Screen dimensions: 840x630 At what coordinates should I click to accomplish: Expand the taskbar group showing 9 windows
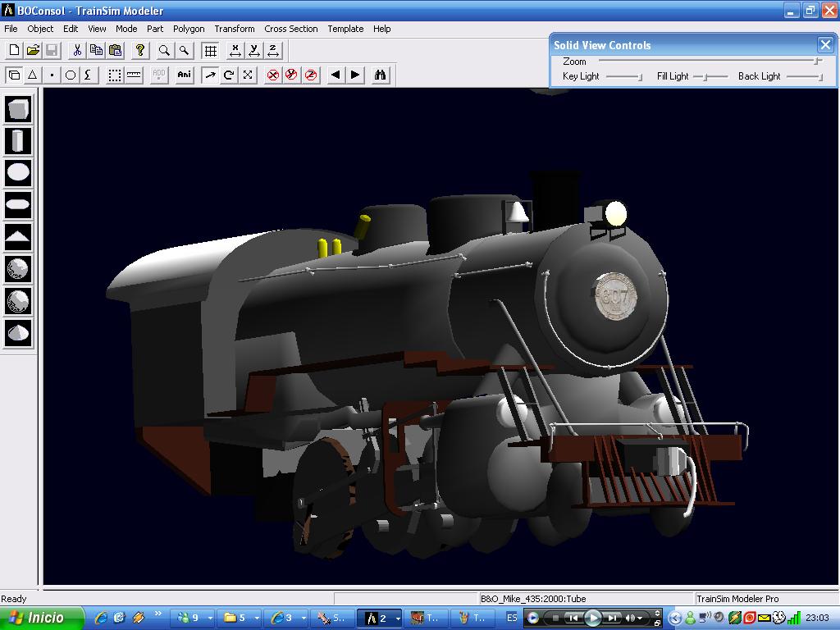click(x=194, y=618)
